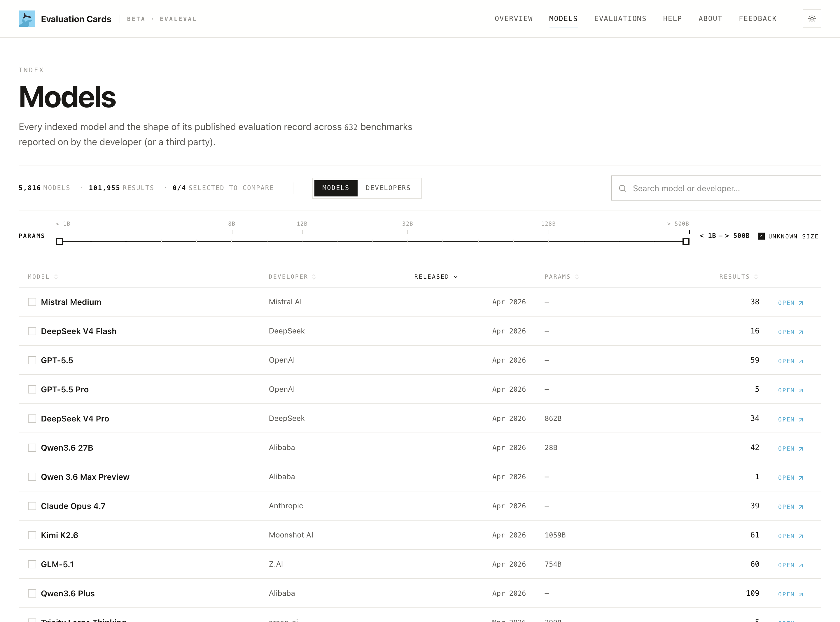Click the 1059B params value
Image resolution: width=840 pixels, height=622 pixels.
point(555,535)
